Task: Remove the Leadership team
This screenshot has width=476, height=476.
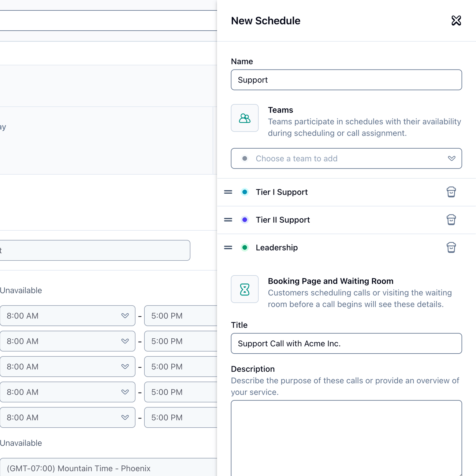Action: (451, 248)
